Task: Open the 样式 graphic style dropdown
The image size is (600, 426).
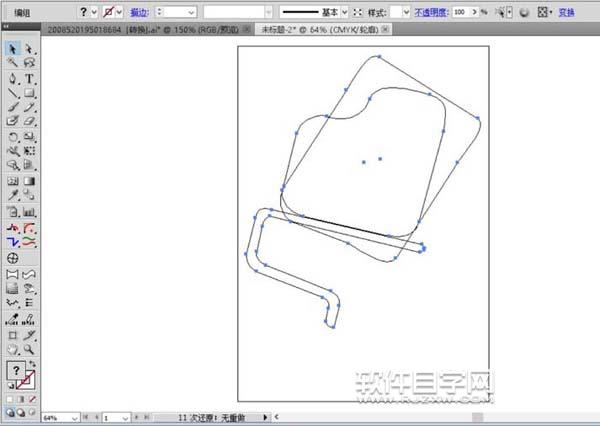Action: pos(406,13)
